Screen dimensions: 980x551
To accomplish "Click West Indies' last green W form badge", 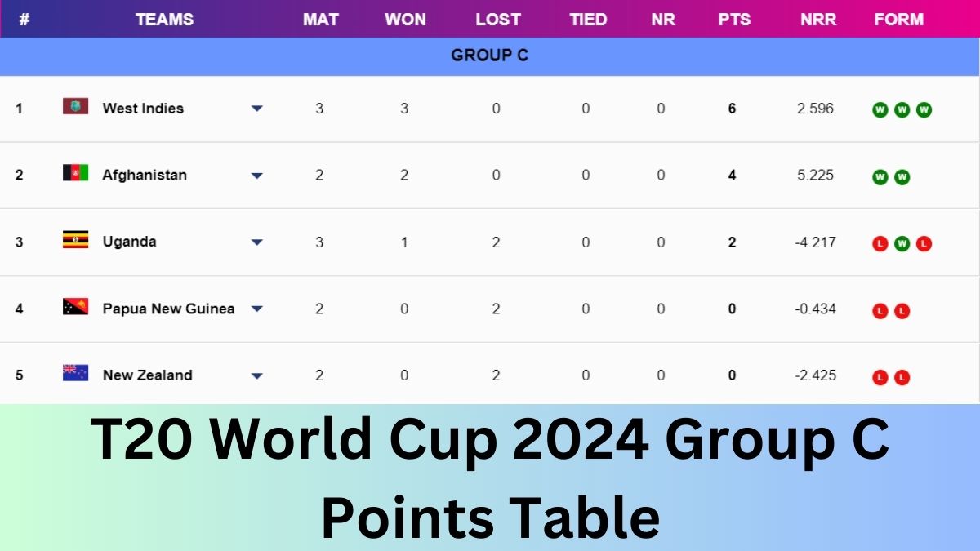I will (x=924, y=110).
